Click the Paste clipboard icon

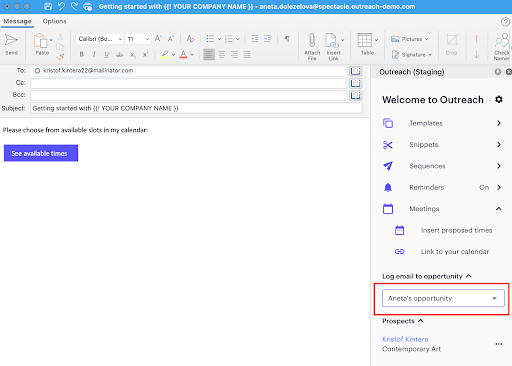pyautogui.click(x=41, y=41)
